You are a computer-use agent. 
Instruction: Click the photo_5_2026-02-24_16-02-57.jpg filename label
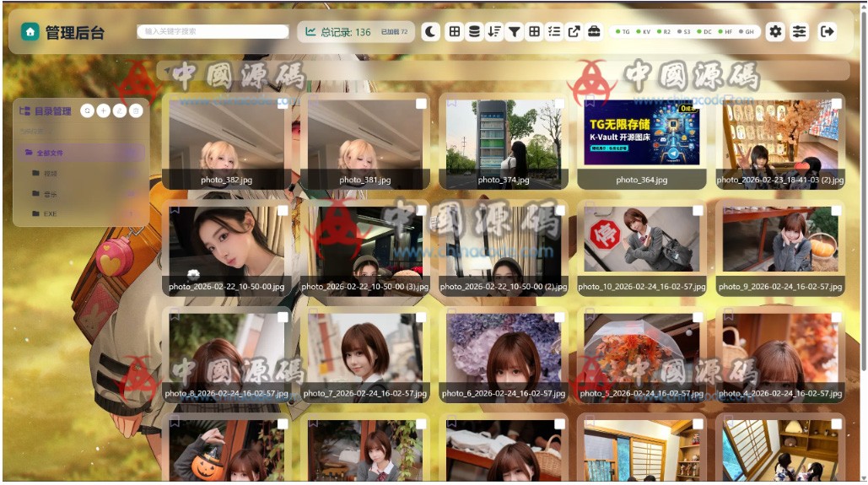(642, 394)
